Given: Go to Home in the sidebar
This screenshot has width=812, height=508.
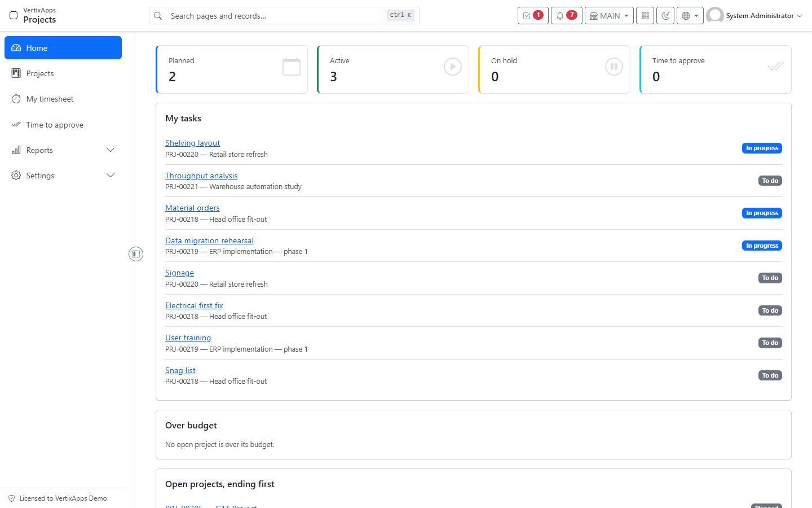Looking at the screenshot, I should point(63,48).
